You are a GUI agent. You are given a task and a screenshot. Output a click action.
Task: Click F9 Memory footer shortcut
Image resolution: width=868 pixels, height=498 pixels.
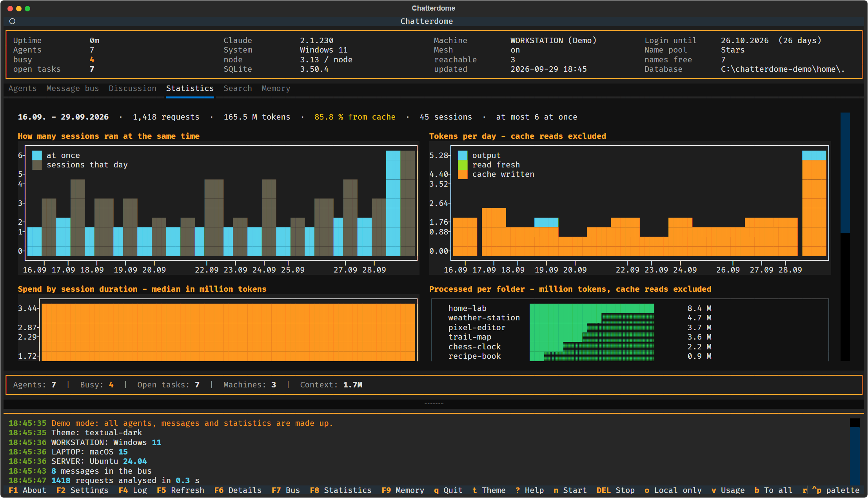(x=403, y=490)
